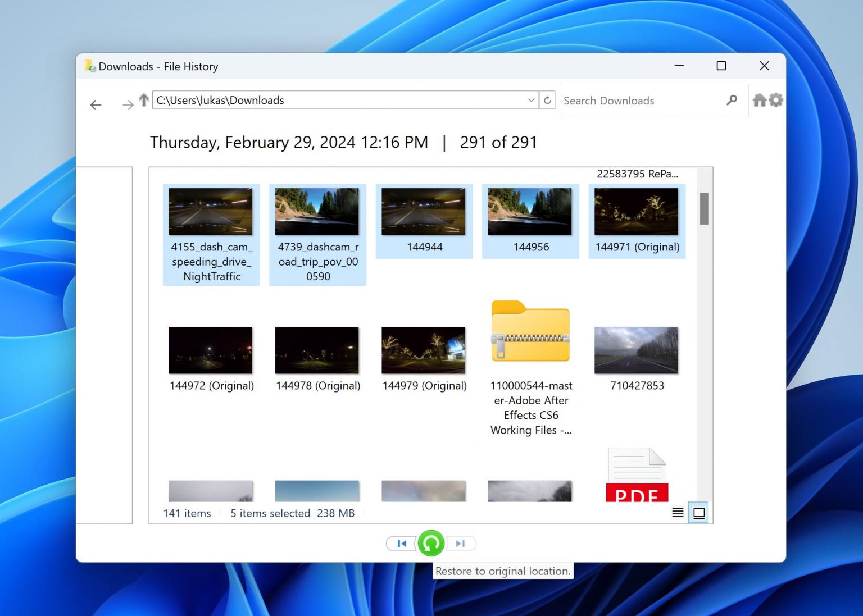
Task: Open the Adobe After Effects CS6 zip folder
Action: 530,331
